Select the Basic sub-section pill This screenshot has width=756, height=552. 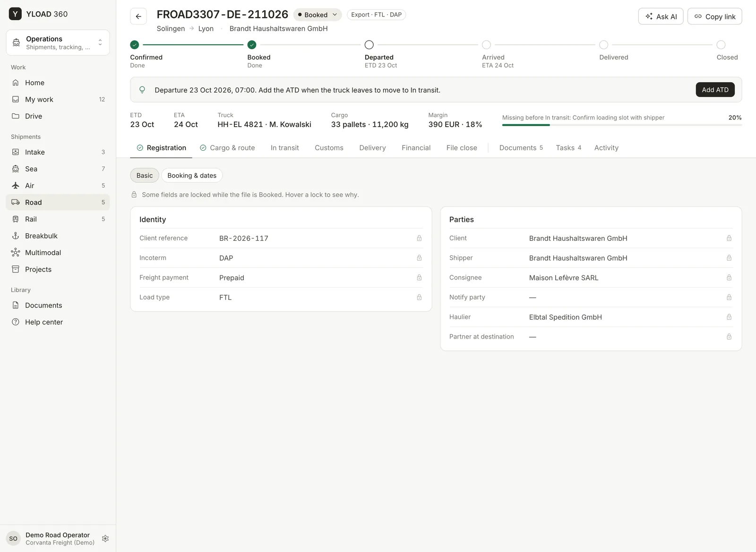[x=145, y=175]
